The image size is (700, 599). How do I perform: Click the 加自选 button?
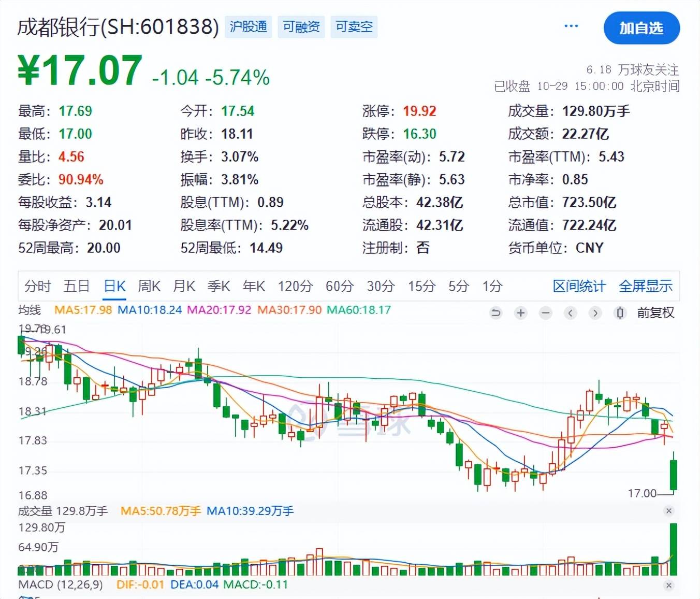pos(641,28)
